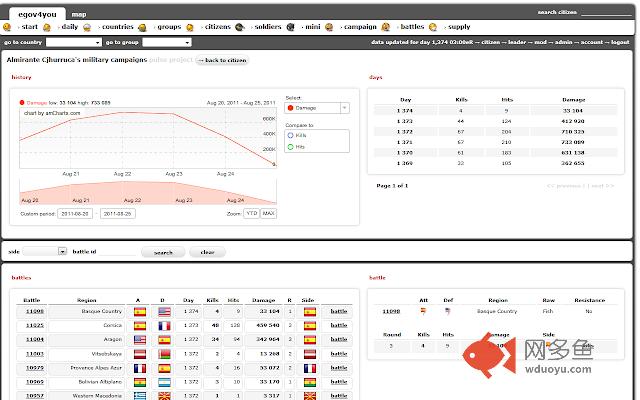Click the chart range scroller below history chart
This screenshot has width=640, height=400.
[x=148, y=192]
